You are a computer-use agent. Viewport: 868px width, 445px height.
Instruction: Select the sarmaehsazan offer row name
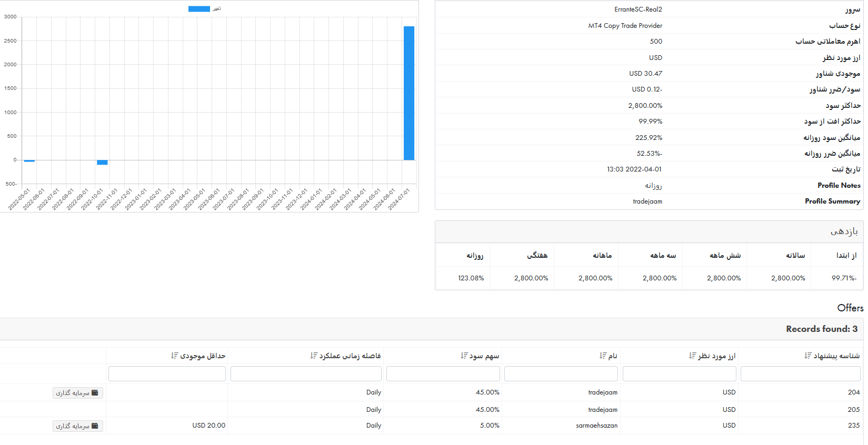tap(596, 426)
